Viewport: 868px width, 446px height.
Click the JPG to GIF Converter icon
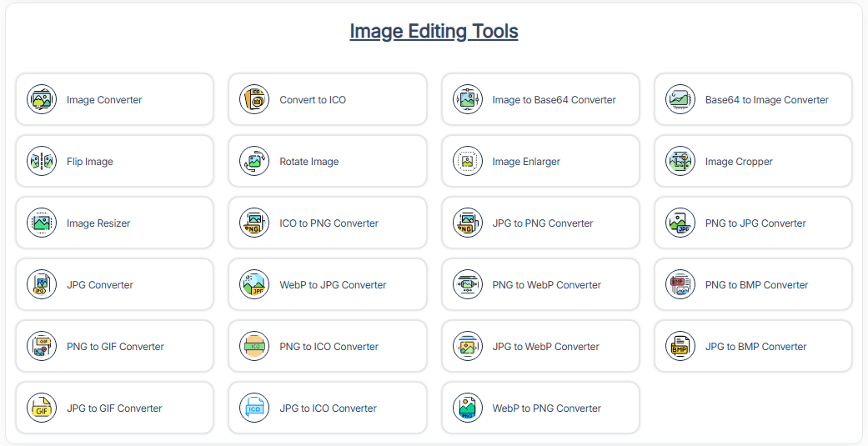pos(42,408)
